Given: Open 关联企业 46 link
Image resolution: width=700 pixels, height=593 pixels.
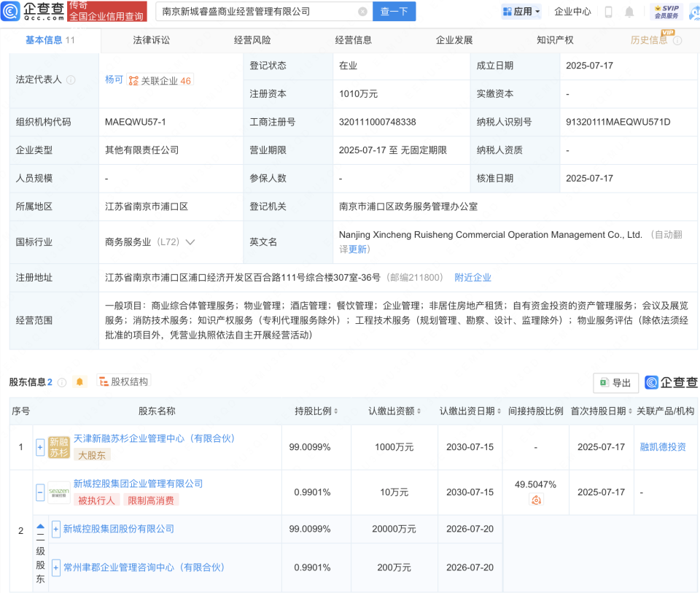Looking at the screenshot, I should [160, 80].
